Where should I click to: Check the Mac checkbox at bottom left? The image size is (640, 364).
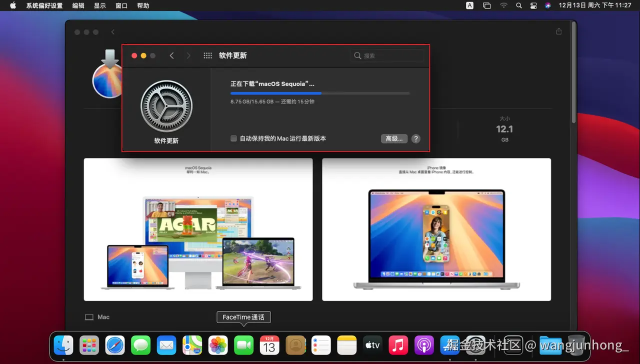(x=88, y=316)
